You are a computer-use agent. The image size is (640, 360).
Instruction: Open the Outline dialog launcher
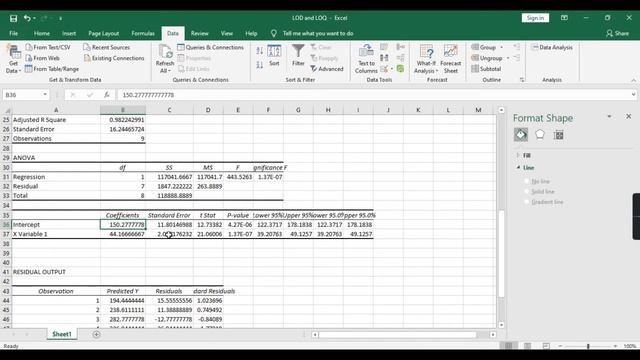point(522,80)
